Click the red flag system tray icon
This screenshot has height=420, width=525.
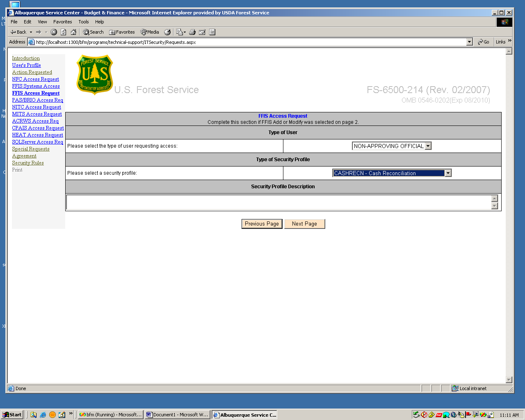[468, 415]
